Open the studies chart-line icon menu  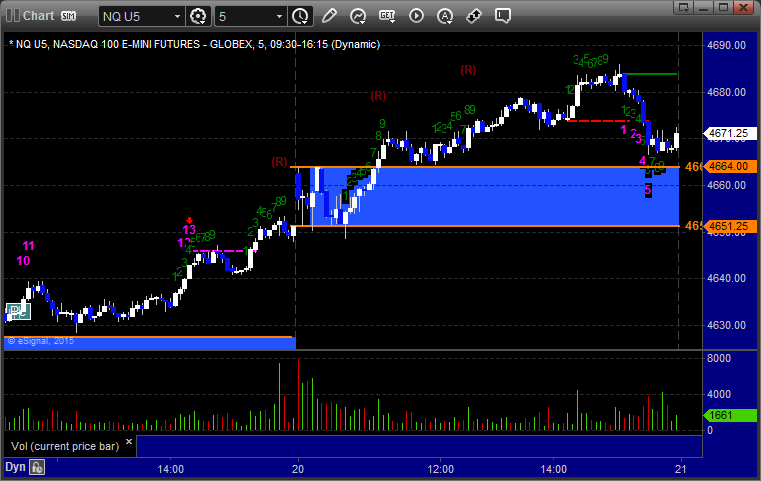(358, 16)
